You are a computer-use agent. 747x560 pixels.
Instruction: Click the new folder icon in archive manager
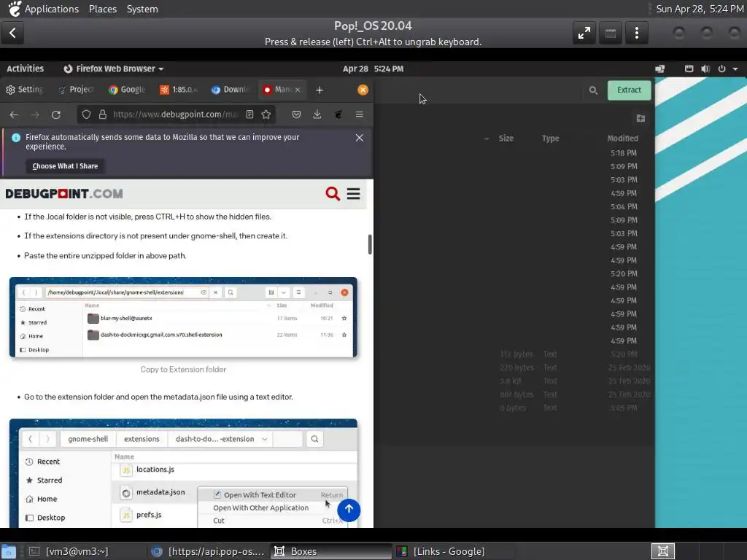pyautogui.click(x=640, y=118)
